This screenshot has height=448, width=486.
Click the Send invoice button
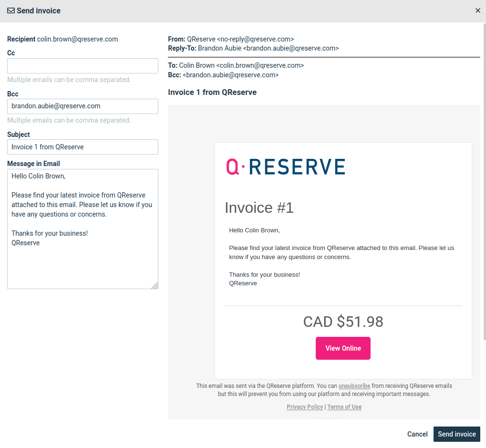(456, 434)
